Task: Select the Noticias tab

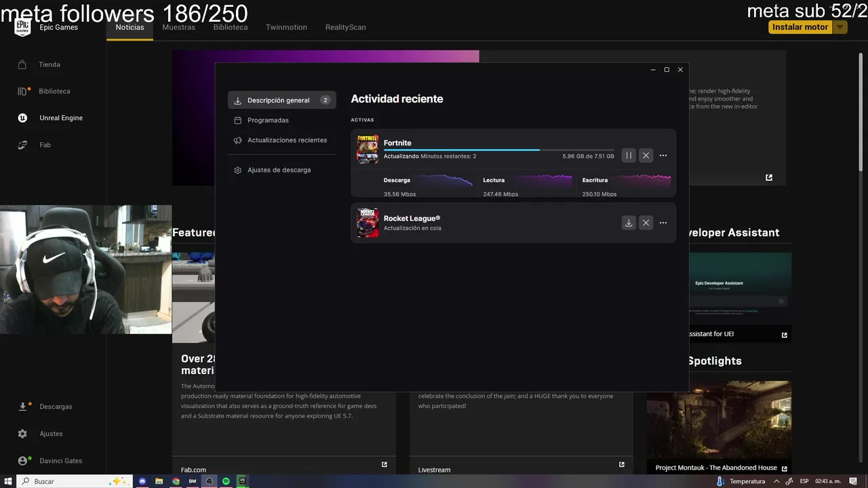Action: pos(130,27)
